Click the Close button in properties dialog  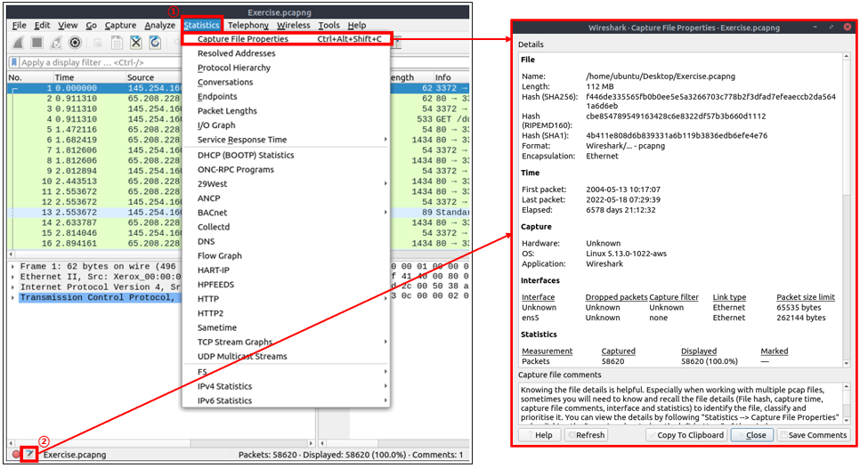751,435
